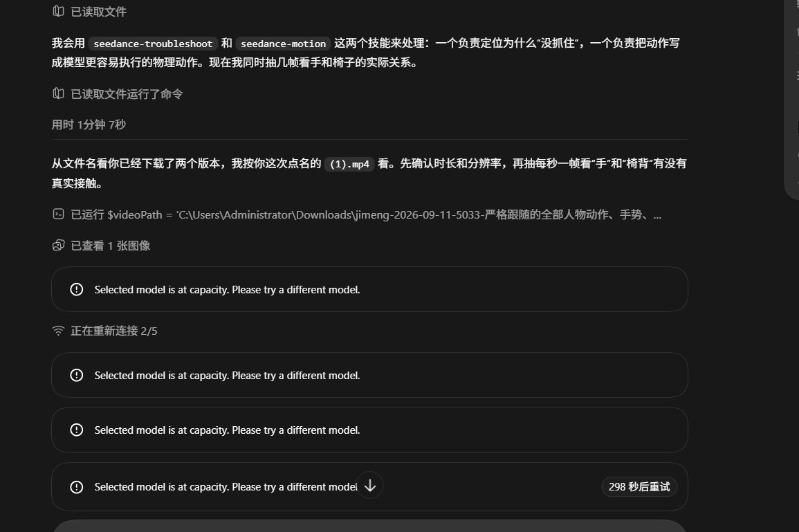Expand the 已读取文件 step
The height and width of the screenshot is (532, 799).
98,12
